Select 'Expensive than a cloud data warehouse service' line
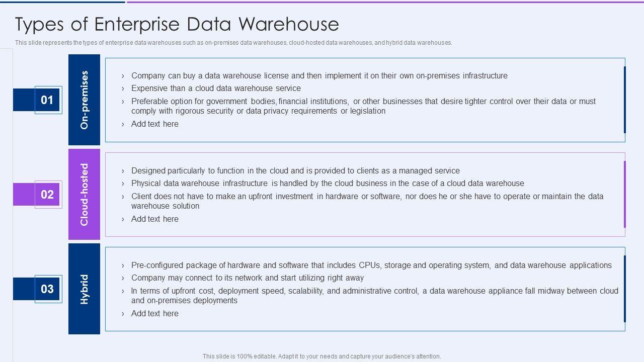Viewport: 644px width, 362px height. click(216, 88)
